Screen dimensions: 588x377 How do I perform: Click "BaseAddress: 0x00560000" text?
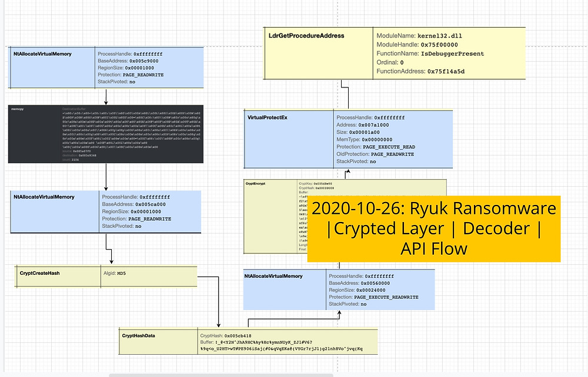pos(359,284)
